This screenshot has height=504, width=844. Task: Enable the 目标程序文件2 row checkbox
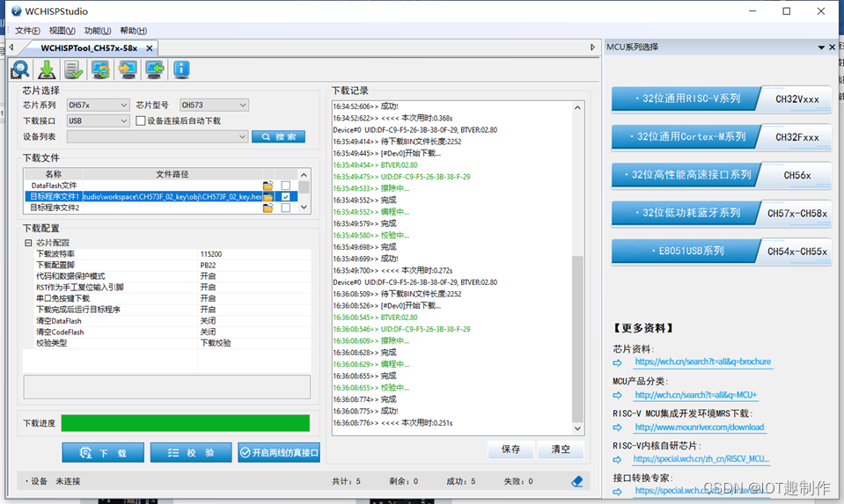tap(286, 208)
